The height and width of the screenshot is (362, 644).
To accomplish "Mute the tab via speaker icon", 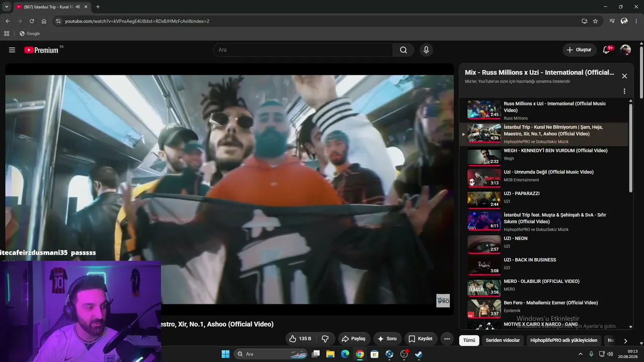I will point(77,7).
